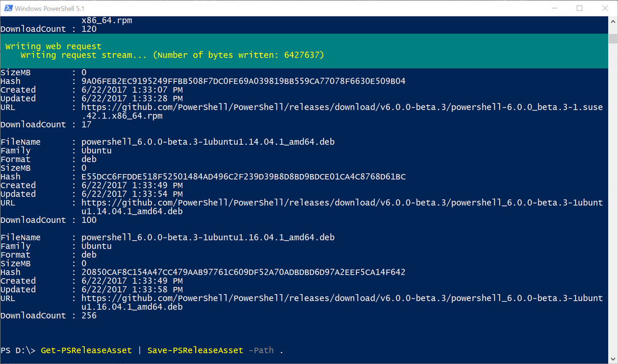Click the 'Created' value 6/22/2017 1:33:07 PM
Viewport: 618px width, 364px height.
coord(132,90)
